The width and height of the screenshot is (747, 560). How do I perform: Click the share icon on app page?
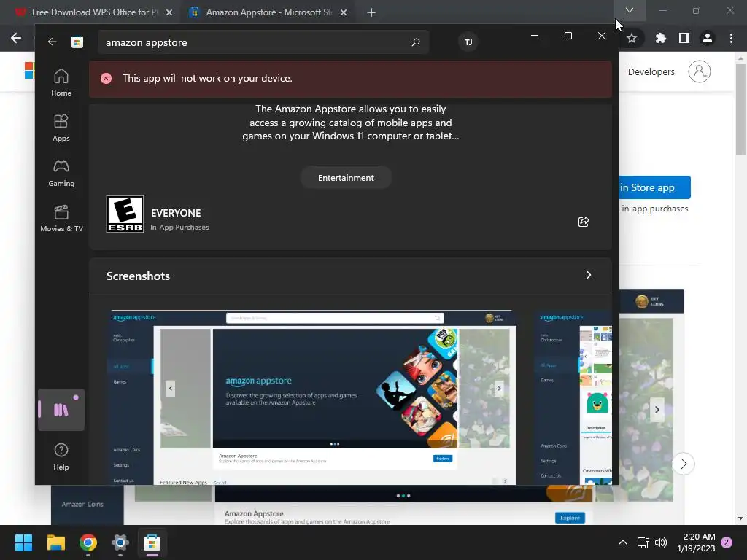[x=584, y=222]
